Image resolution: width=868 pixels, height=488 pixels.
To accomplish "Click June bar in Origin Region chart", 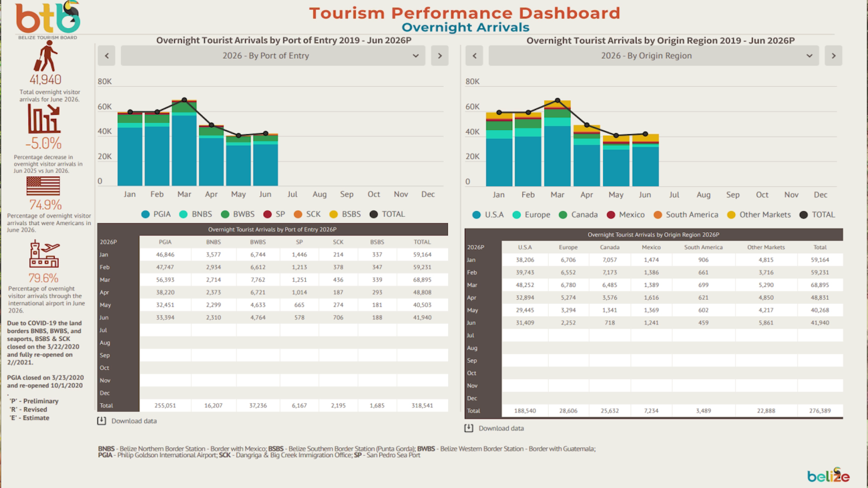I will point(645,160).
